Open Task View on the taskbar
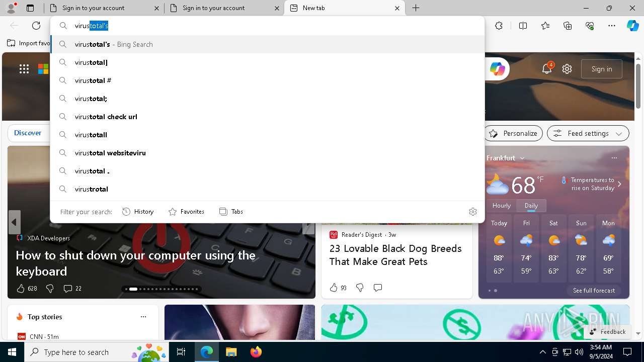 click(181, 352)
